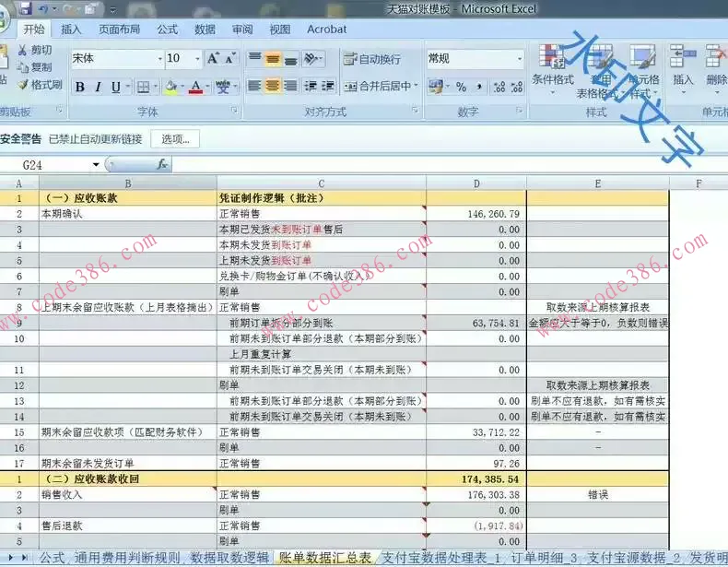The image size is (728, 567).
Task: Switch to the 视图 ribbon tab
Action: coord(280,30)
